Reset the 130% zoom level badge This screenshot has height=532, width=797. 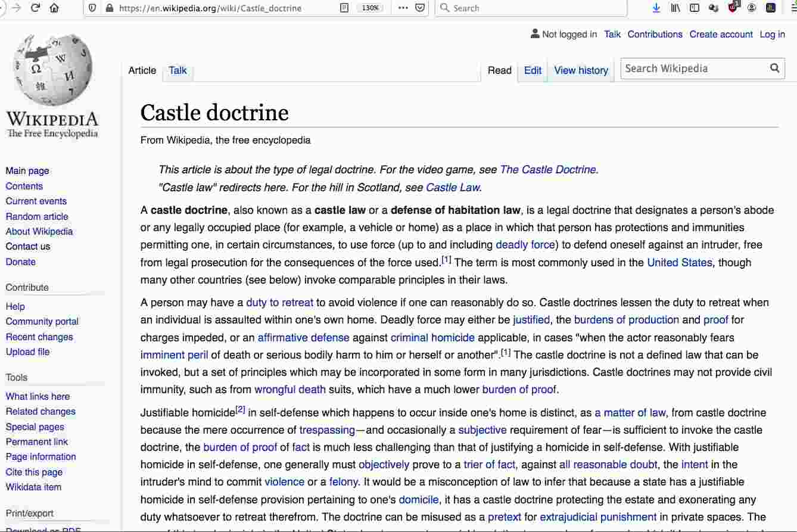click(370, 8)
